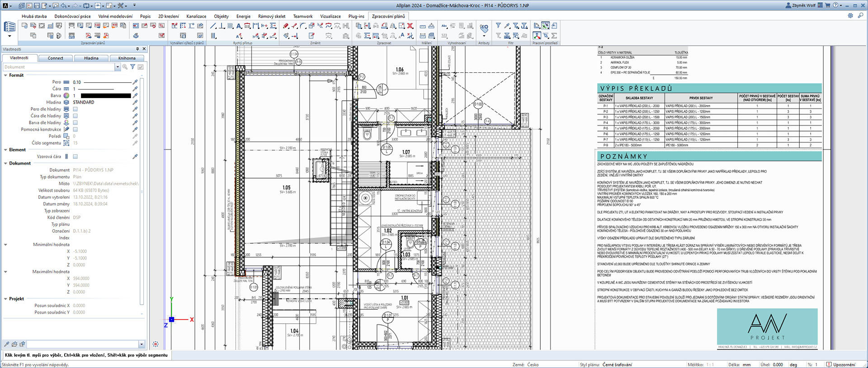Pin the Vlastnosti panel

(x=137, y=49)
